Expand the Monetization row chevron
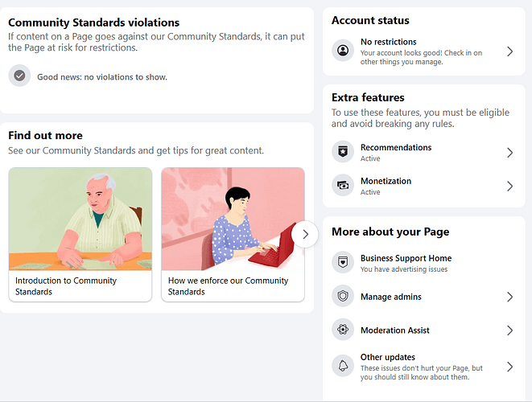The image size is (532, 402). click(x=509, y=186)
